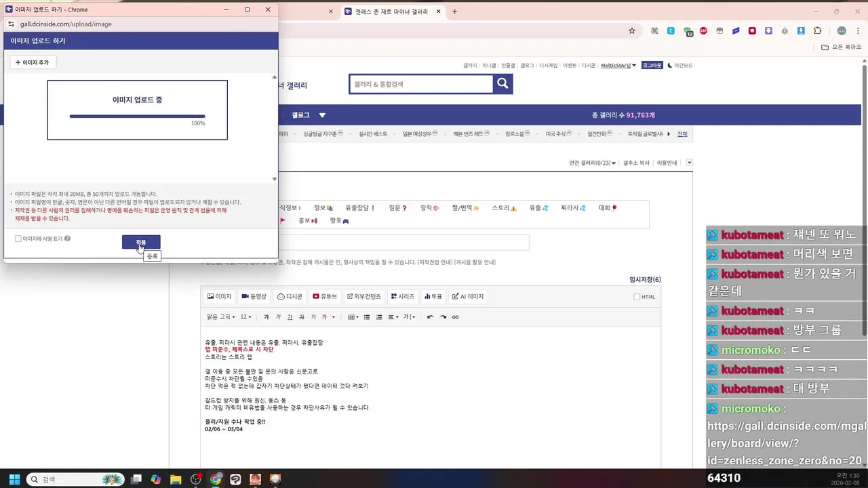The image size is (868, 488).
Task: Open 연관 갤러리(0/23) dropdown
Action: [x=593, y=163]
